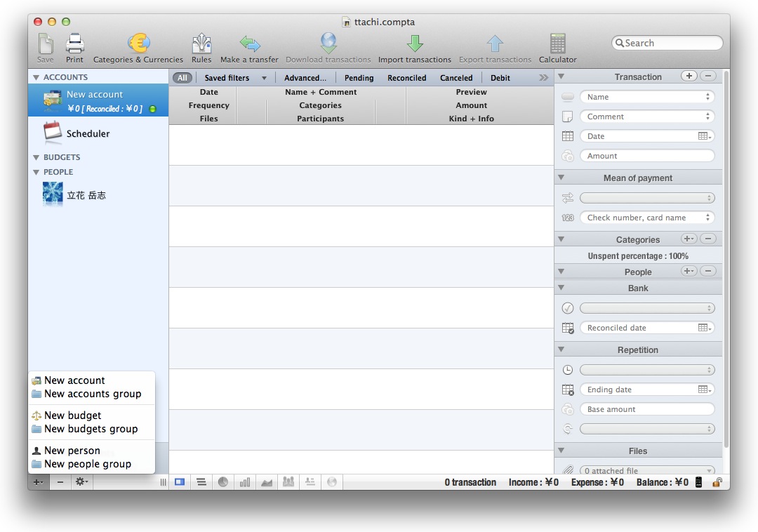The width and height of the screenshot is (758, 532).
Task: Enable the Debit filter
Action: click(x=500, y=78)
